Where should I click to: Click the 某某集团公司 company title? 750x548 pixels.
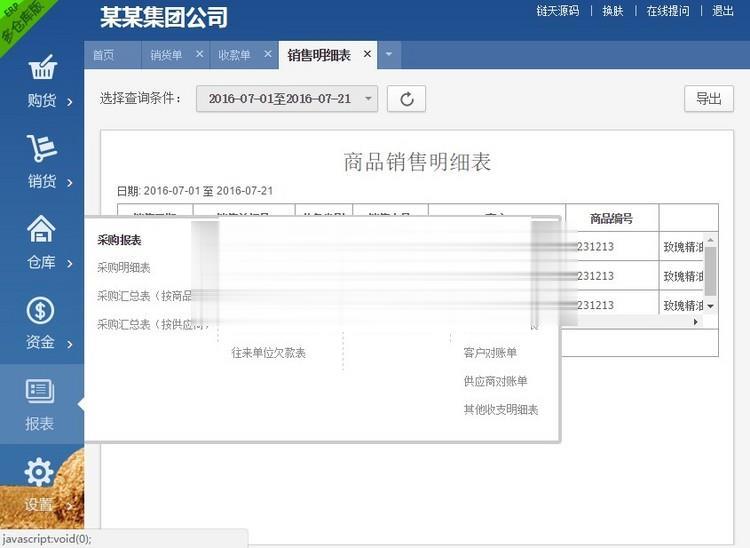[x=164, y=17]
